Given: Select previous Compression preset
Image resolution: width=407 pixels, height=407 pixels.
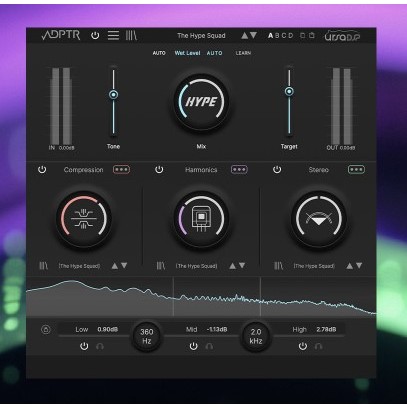Looking at the screenshot, I should 115,266.
